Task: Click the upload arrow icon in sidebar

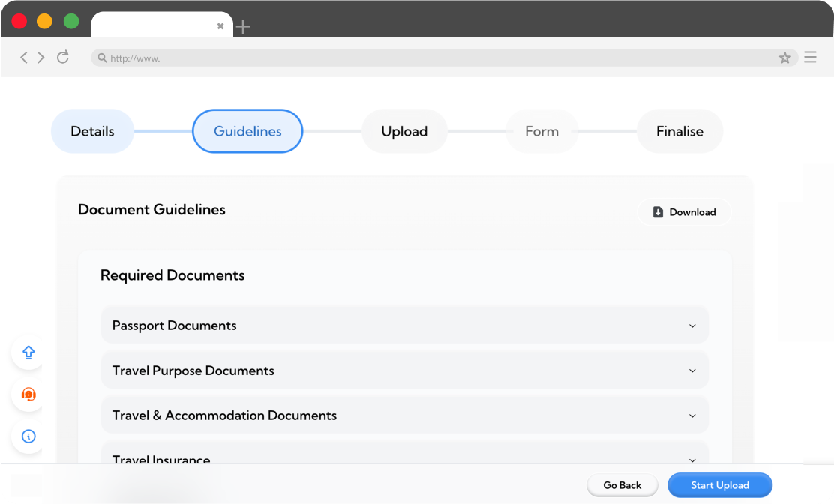Action: click(28, 352)
